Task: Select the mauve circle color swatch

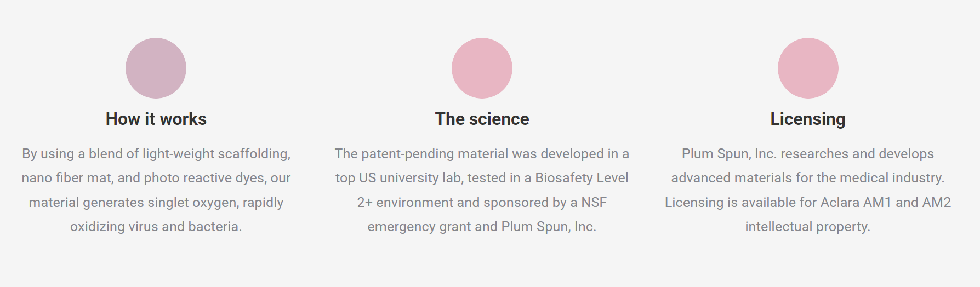Action: click(x=156, y=68)
